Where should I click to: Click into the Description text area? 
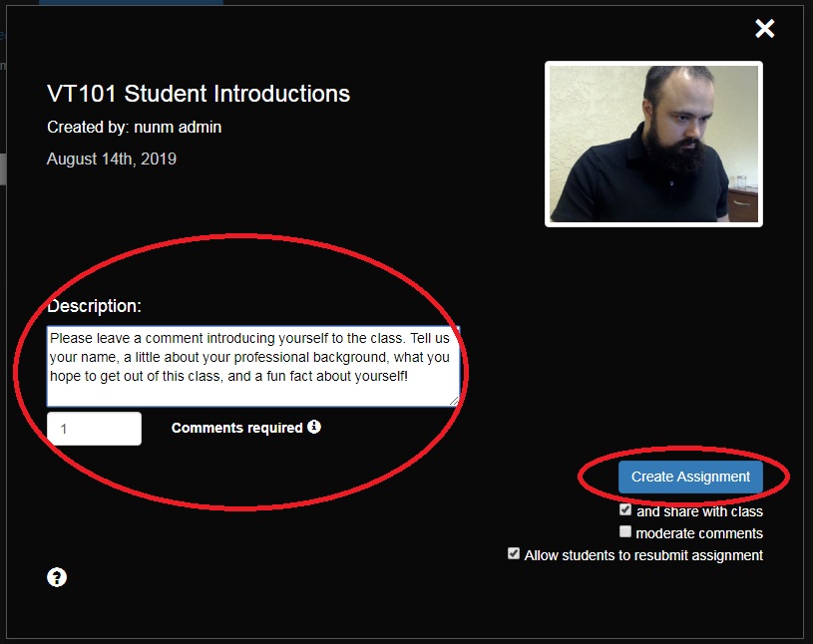coord(253,366)
